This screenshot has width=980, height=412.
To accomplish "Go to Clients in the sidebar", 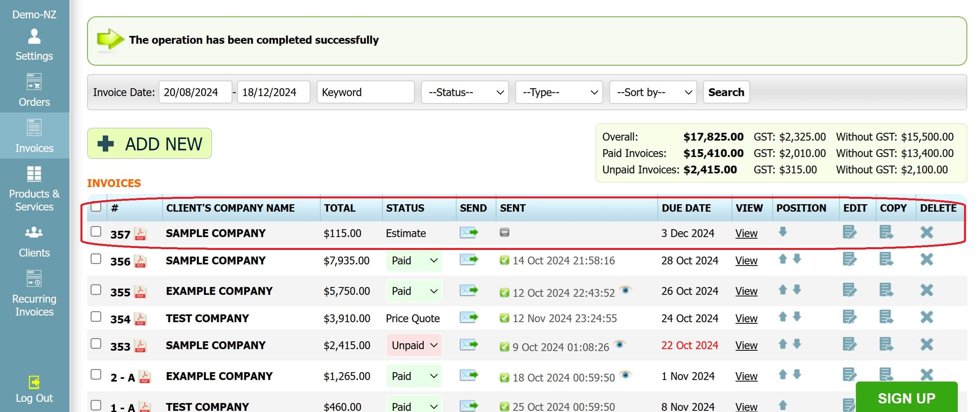I will 34,241.
